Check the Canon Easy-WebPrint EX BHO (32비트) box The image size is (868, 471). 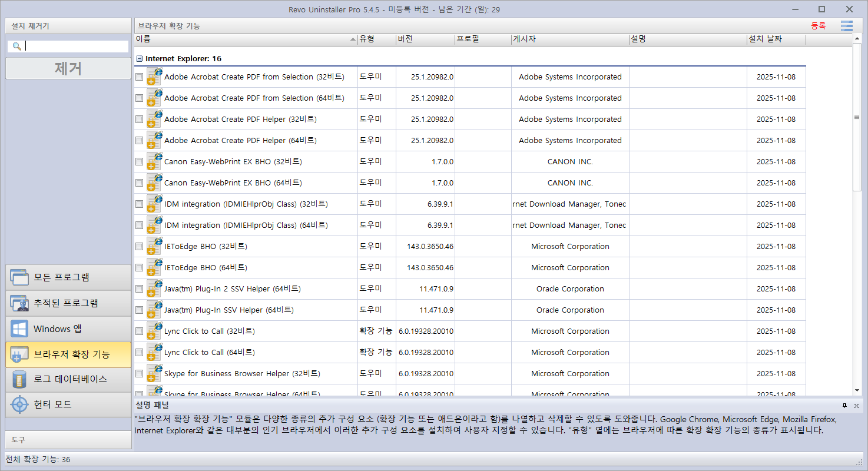click(139, 162)
